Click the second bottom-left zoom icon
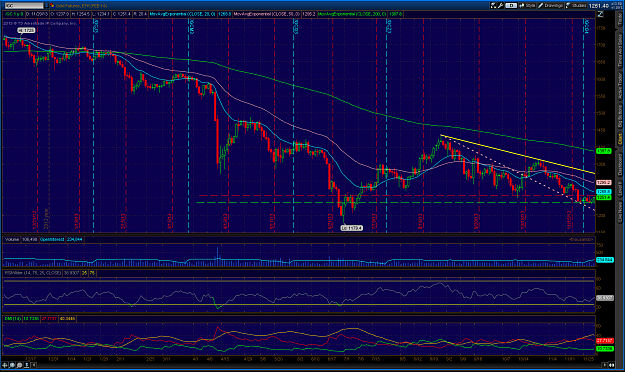Viewport: 625px width, 372px height. [12, 365]
